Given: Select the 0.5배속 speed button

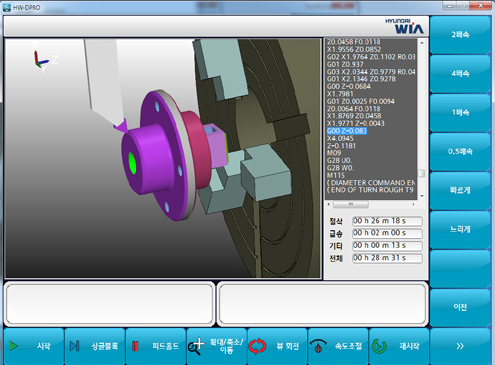Looking at the screenshot, I should [x=460, y=152].
